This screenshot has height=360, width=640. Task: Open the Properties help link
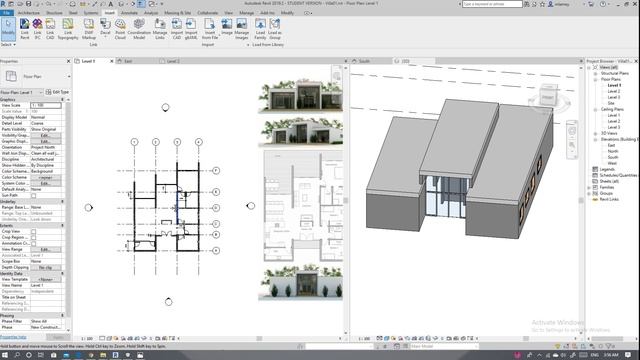point(13,337)
